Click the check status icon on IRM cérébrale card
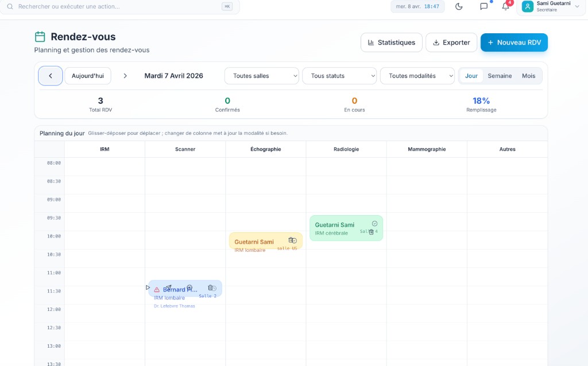 (x=374, y=224)
